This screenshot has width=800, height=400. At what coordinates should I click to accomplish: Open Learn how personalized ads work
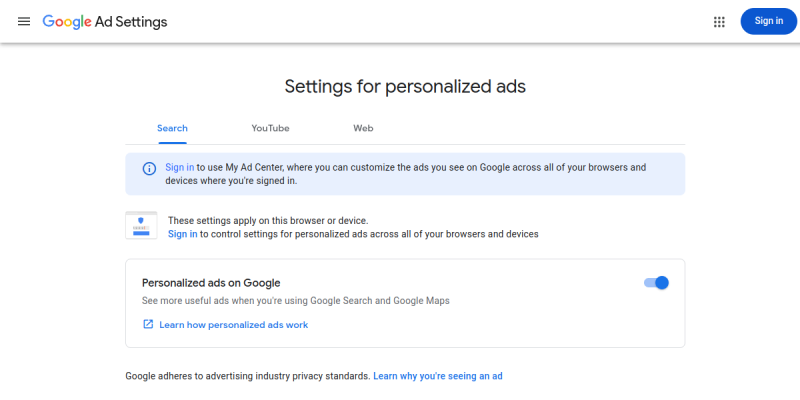[x=234, y=325]
